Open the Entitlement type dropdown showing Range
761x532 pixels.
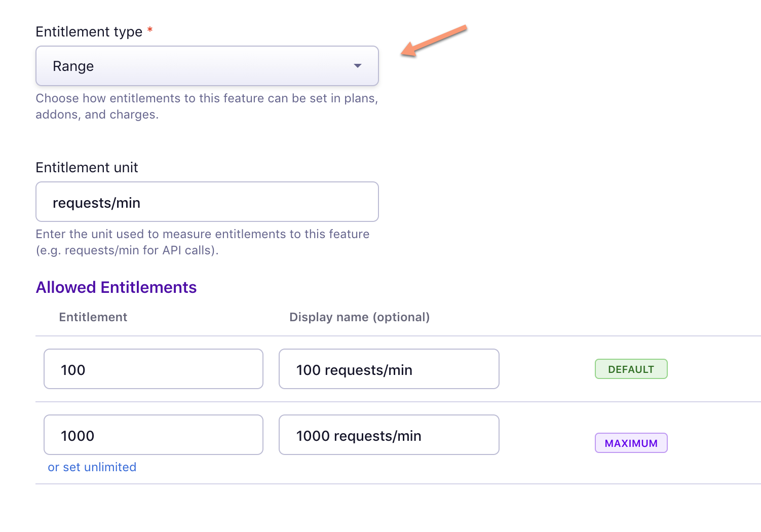tap(207, 66)
